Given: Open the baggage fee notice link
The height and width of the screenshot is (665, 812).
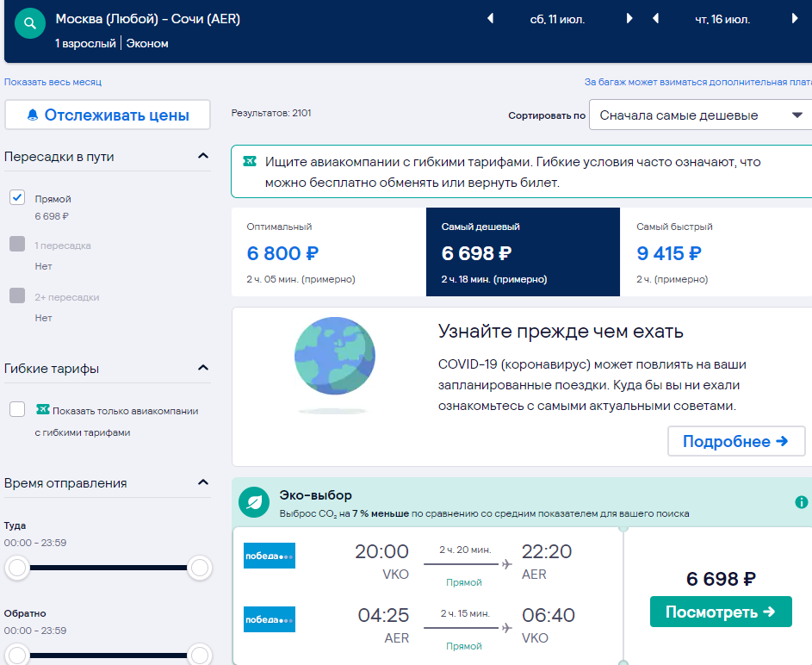Looking at the screenshot, I should (698, 82).
